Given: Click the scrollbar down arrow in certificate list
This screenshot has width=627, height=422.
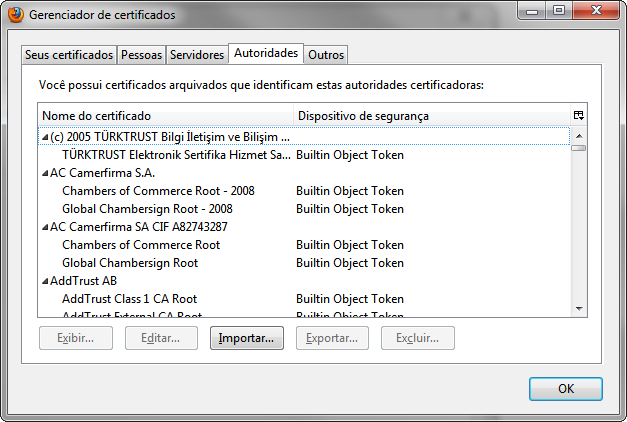Looking at the screenshot, I should (x=579, y=308).
